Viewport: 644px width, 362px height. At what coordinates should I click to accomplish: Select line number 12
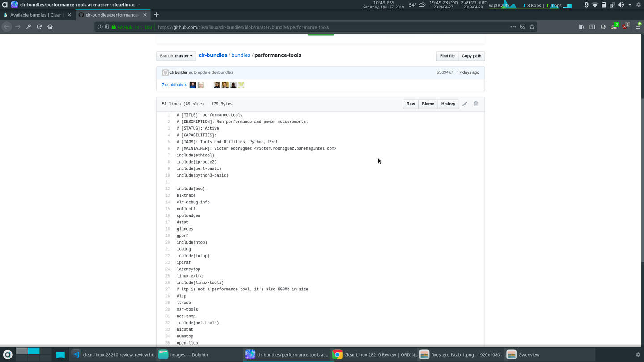[x=168, y=189]
